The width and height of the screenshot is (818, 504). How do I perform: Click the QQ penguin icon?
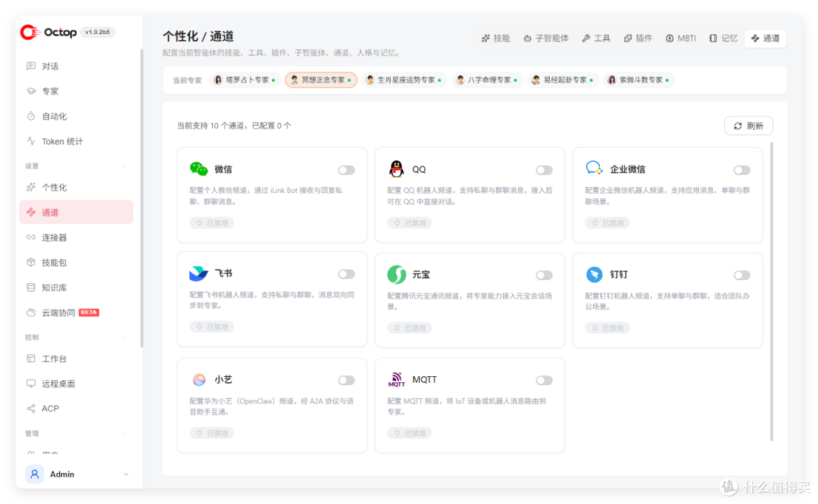(x=396, y=169)
